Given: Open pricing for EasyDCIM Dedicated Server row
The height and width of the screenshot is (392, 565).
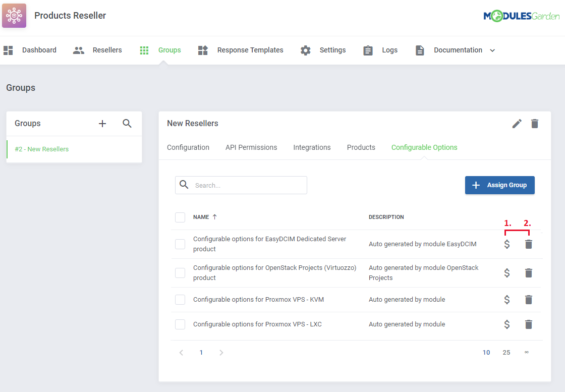Looking at the screenshot, I should [507, 244].
